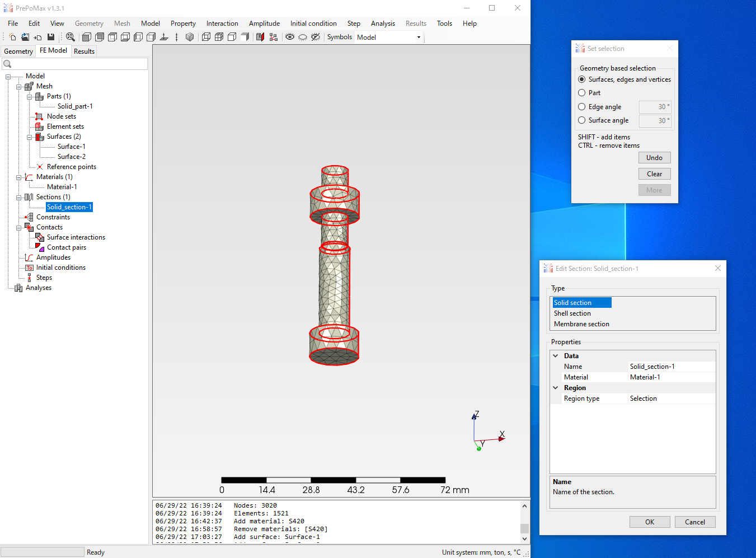The width and height of the screenshot is (756, 558).
Task: Click the Initial conditions tree icon
Action: pyautogui.click(x=29, y=268)
